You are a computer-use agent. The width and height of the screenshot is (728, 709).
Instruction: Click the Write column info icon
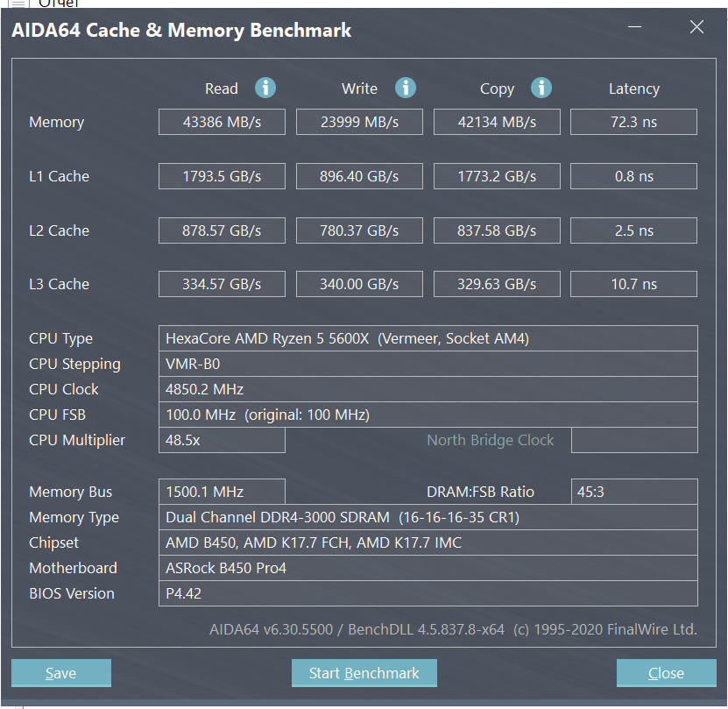coord(405,88)
